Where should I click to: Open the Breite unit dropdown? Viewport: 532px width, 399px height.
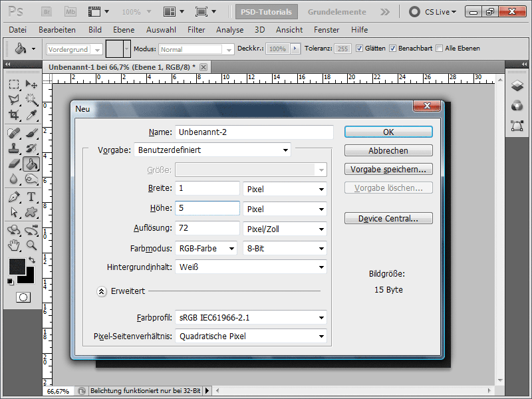point(285,189)
